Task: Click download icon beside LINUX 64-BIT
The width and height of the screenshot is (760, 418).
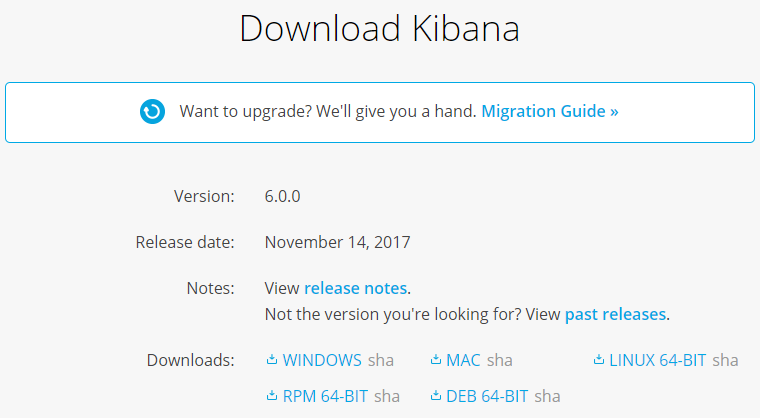Action: [599, 359]
